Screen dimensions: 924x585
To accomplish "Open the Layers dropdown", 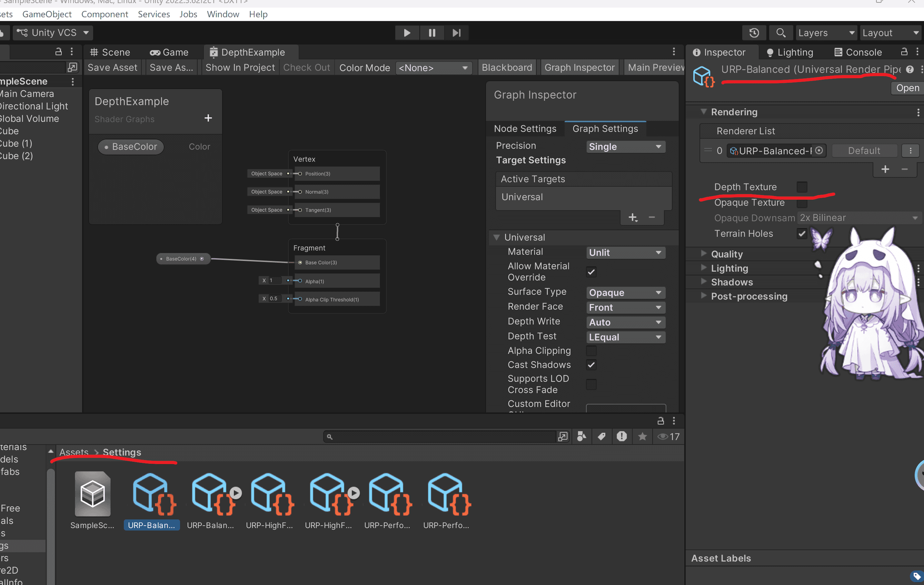I will point(826,33).
